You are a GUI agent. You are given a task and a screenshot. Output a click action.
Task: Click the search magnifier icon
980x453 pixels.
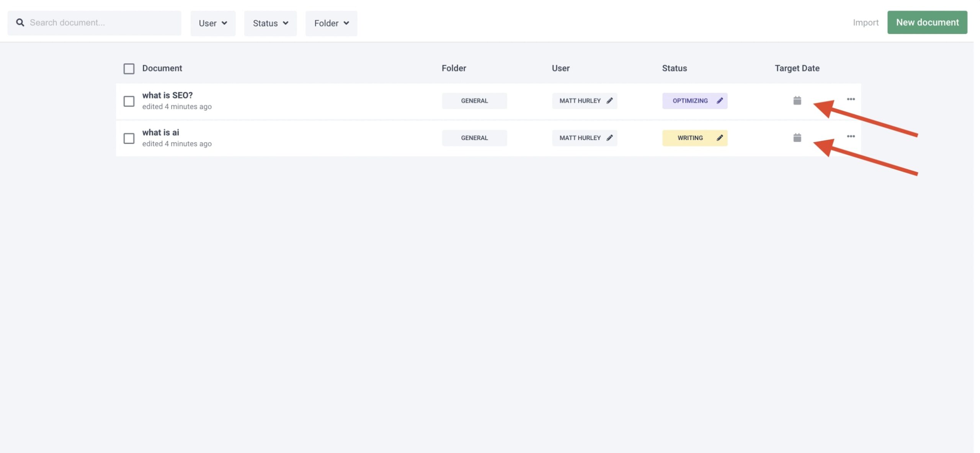(x=20, y=23)
